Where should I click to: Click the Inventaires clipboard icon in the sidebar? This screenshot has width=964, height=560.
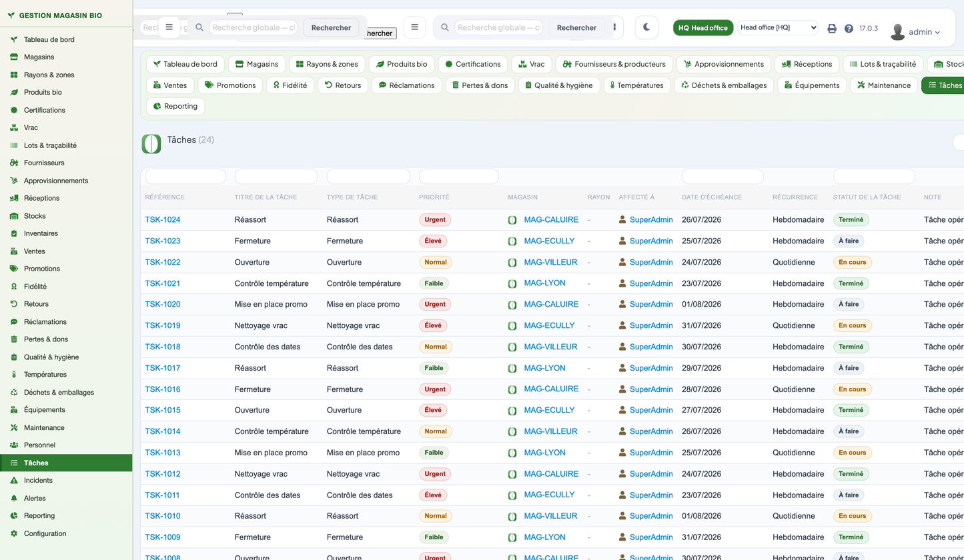click(14, 233)
